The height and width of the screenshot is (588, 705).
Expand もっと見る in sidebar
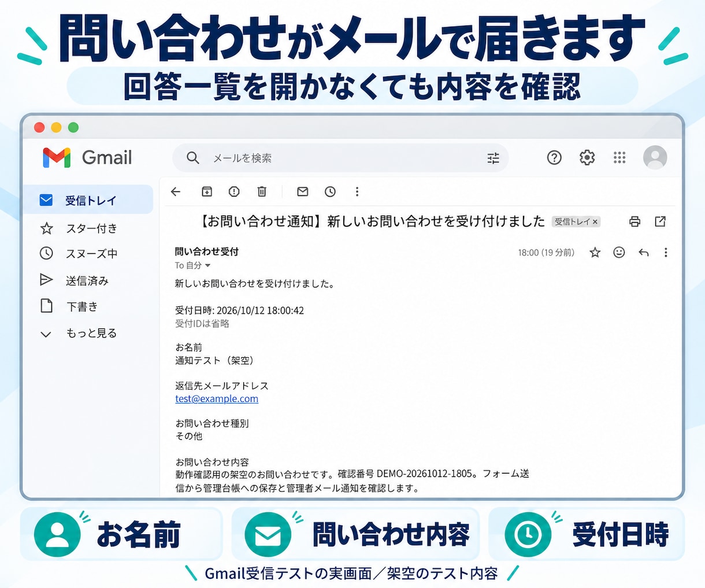[x=79, y=334]
